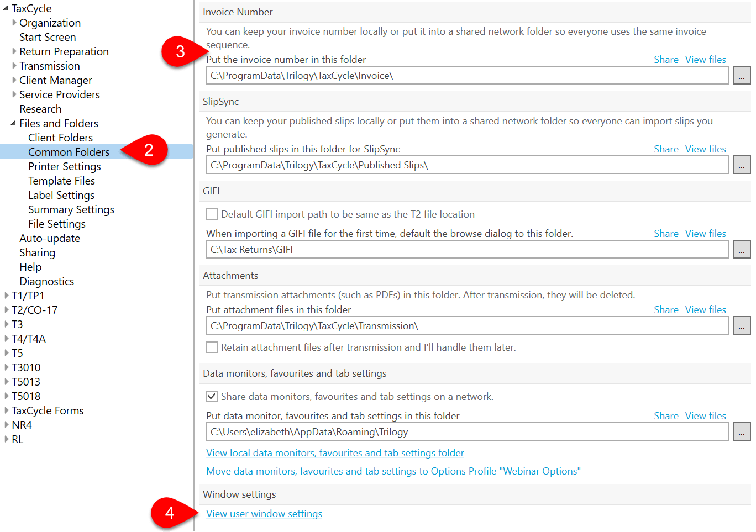The image size is (756, 532).
Task: Click Share for the SlipSync folder
Action: pos(666,149)
